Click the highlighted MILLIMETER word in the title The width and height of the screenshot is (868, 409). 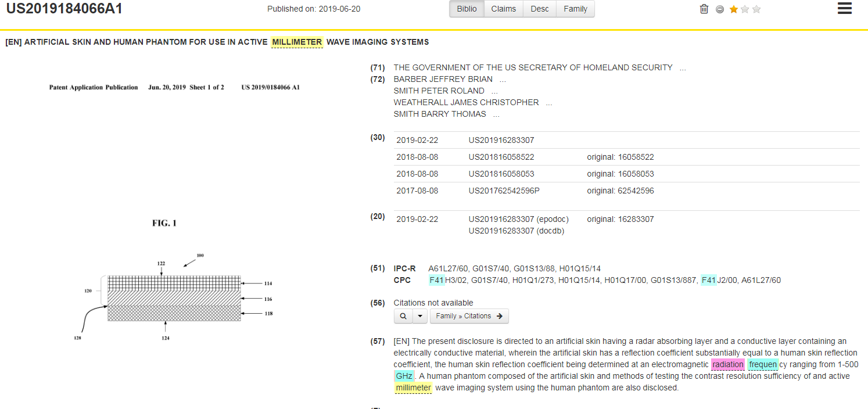pos(297,42)
